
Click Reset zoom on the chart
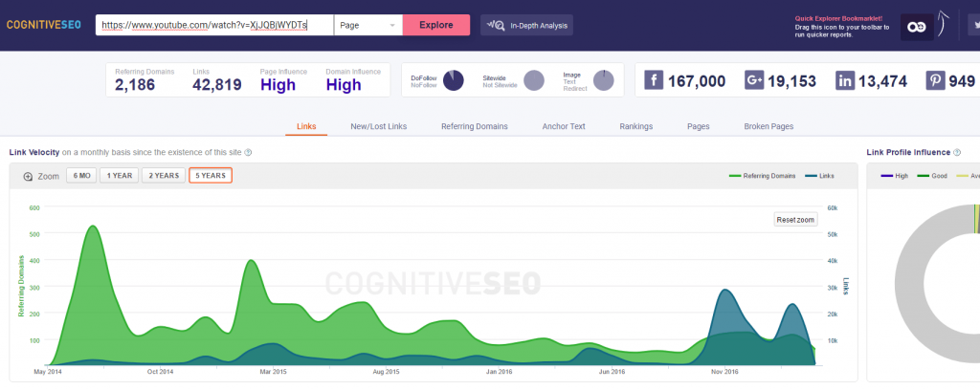(x=794, y=220)
